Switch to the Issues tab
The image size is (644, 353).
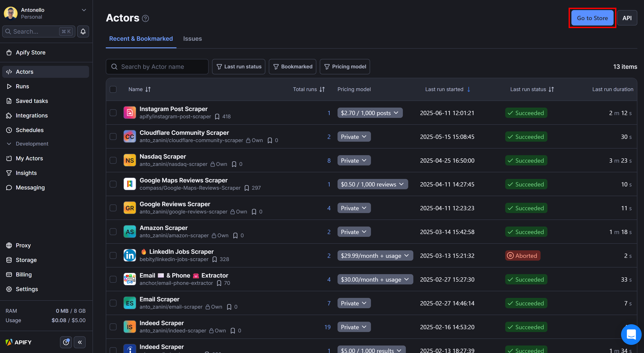[192, 39]
